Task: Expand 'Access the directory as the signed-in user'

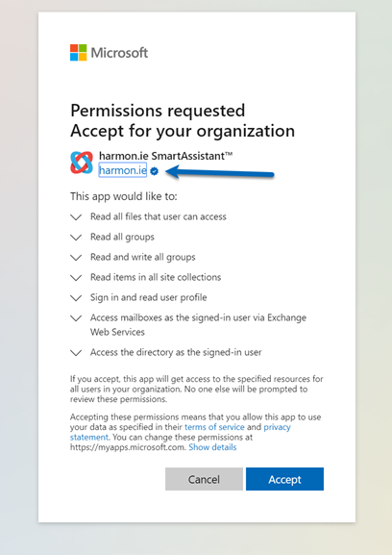Action: point(76,353)
